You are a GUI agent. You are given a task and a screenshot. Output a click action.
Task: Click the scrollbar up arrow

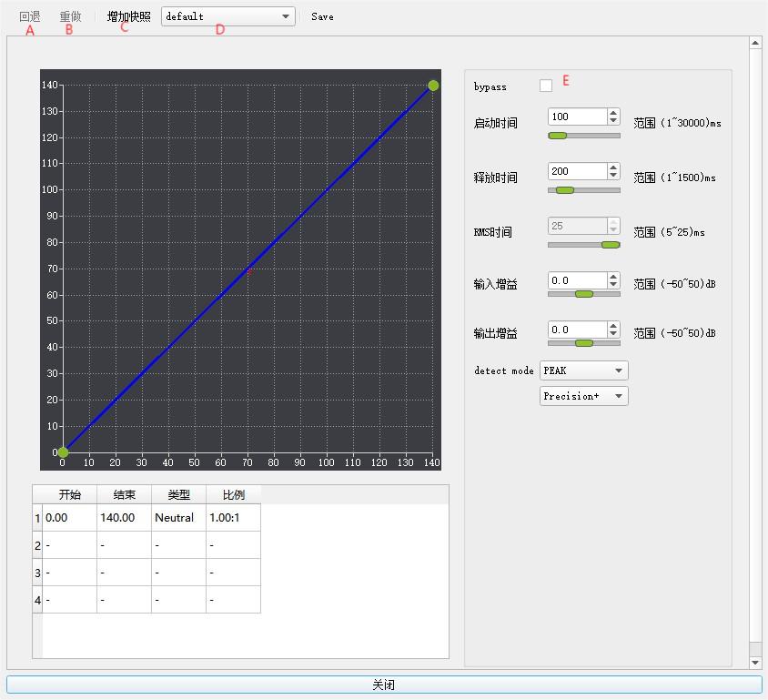755,43
